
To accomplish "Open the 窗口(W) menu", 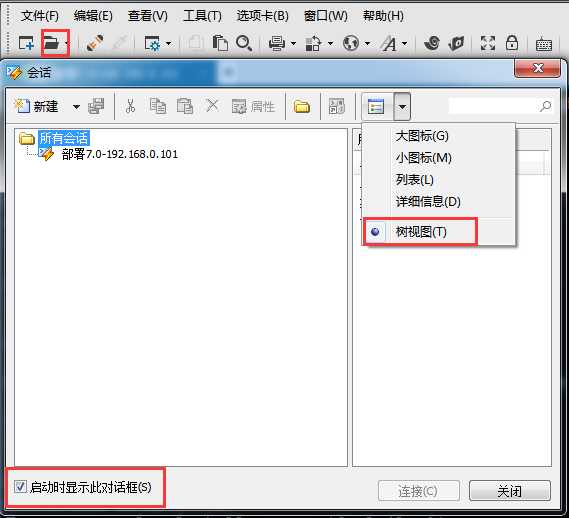I will (x=326, y=16).
